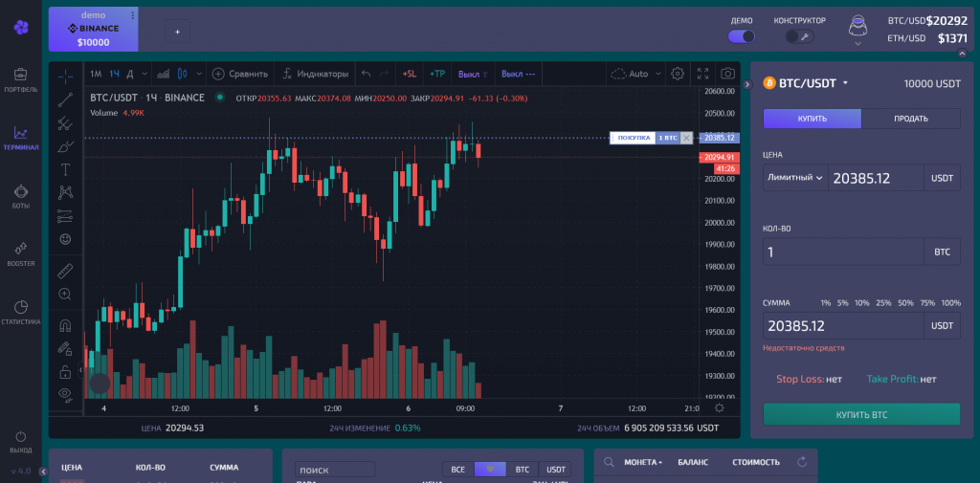Open the Auto layout cloud dropdown

pos(635,74)
